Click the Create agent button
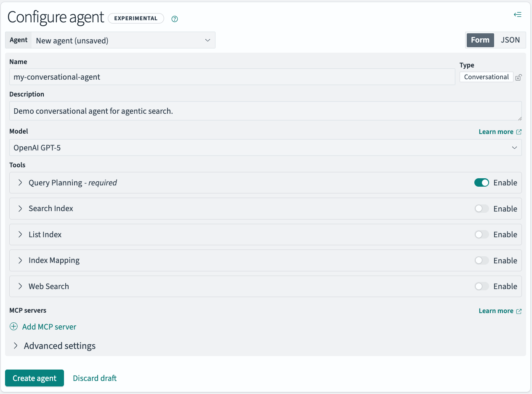 [34, 378]
